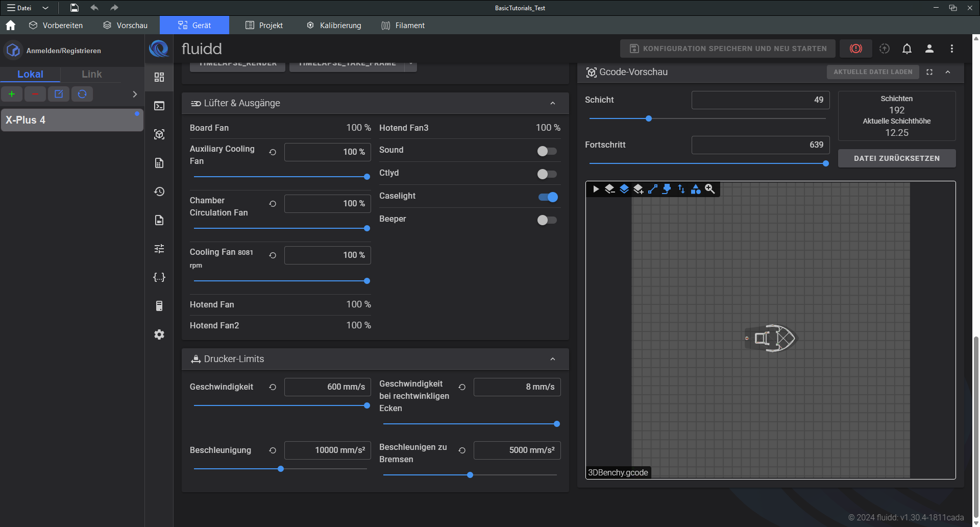The image size is (980, 527).
Task: Turn off the Caselight switch
Action: pyautogui.click(x=548, y=197)
